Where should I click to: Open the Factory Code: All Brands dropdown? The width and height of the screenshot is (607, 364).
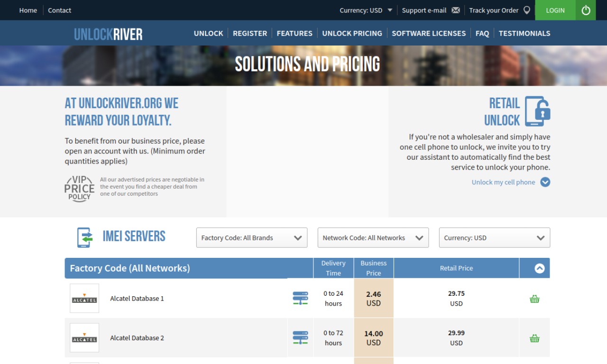click(252, 238)
